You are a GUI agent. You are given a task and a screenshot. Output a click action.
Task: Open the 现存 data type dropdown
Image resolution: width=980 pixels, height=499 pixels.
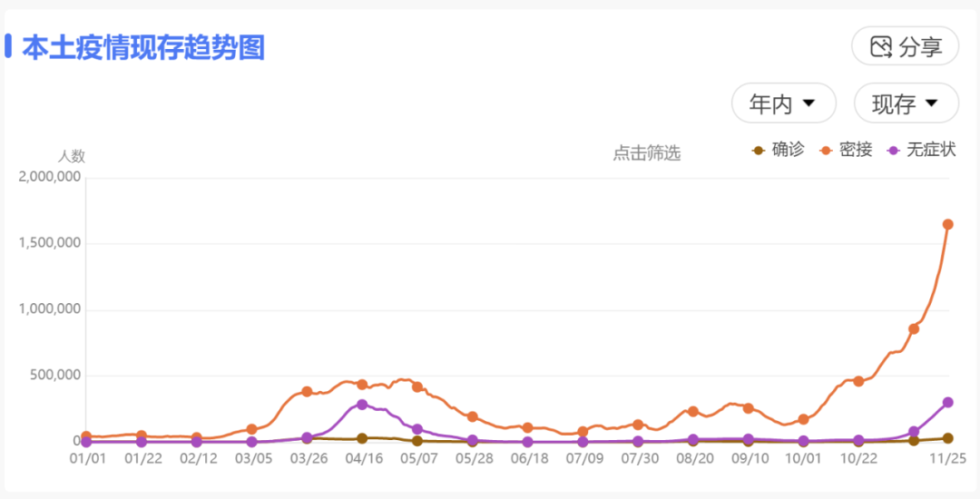pyautogui.click(x=906, y=103)
